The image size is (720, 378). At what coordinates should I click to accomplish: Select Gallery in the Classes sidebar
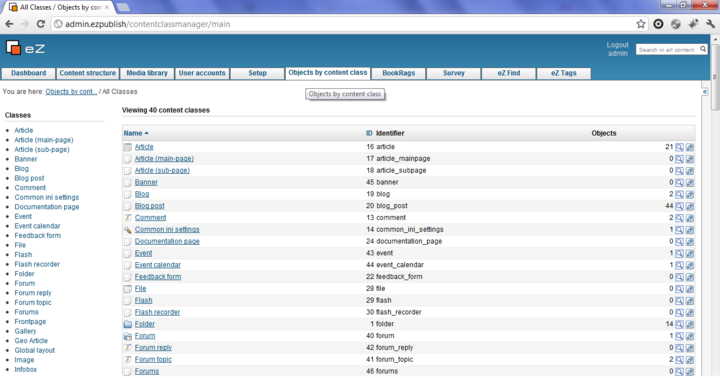(25, 331)
